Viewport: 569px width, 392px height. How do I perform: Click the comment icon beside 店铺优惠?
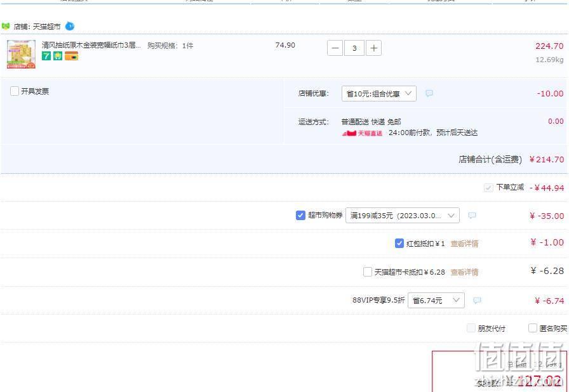pyautogui.click(x=429, y=93)
